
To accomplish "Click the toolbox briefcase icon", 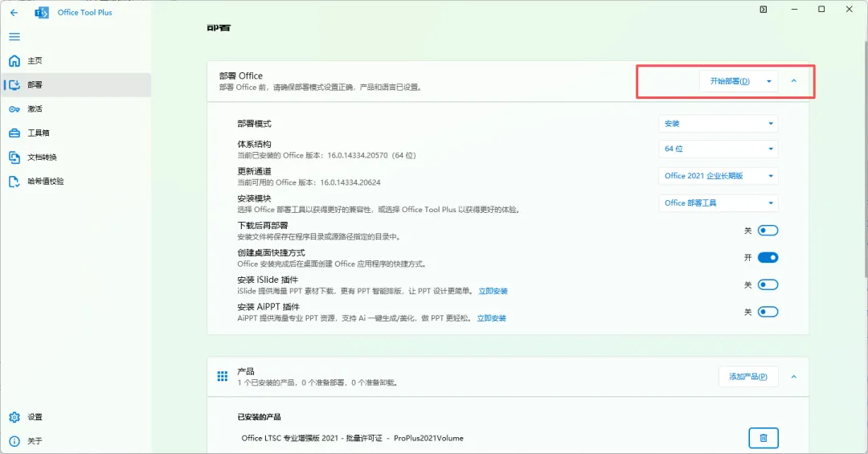I will tap(14, 133).
